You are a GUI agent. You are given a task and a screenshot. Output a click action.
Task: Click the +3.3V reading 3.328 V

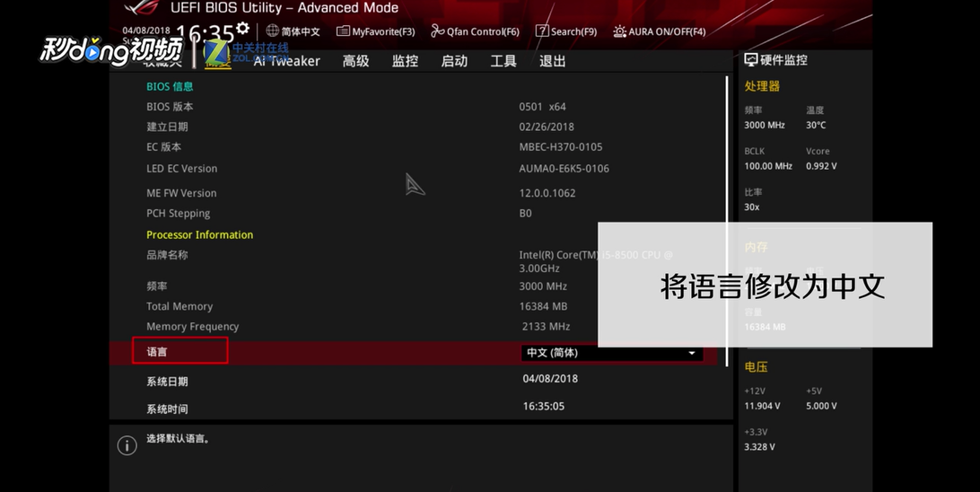759,446
